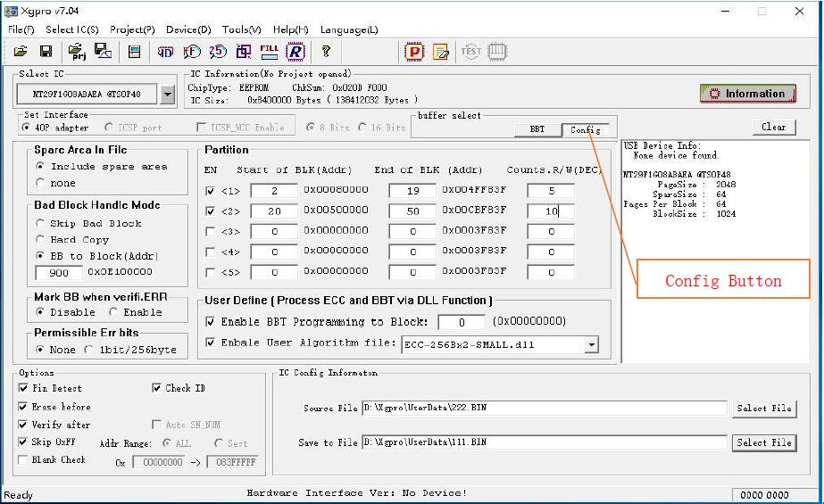Image resolution: width=824 pixels, height=504 pixels.
Task: Click the Config buffer select button
Action: (x=586, y=129)
